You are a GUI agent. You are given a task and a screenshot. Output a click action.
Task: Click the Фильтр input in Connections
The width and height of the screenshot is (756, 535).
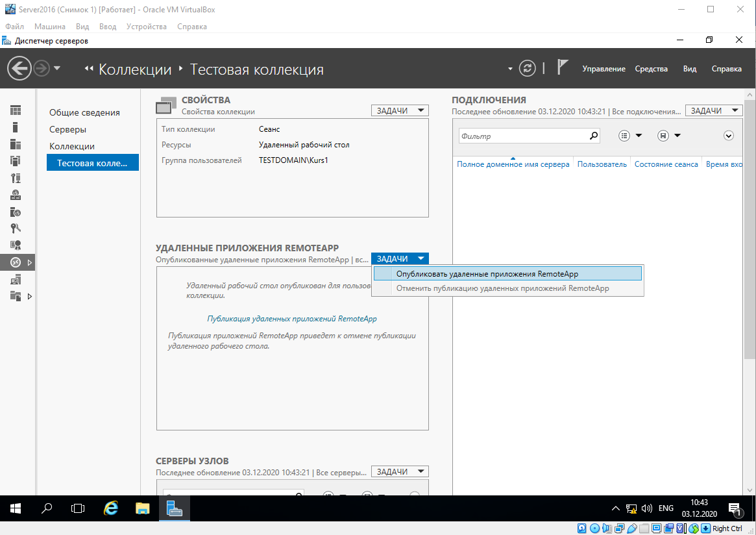pos(522,136)
